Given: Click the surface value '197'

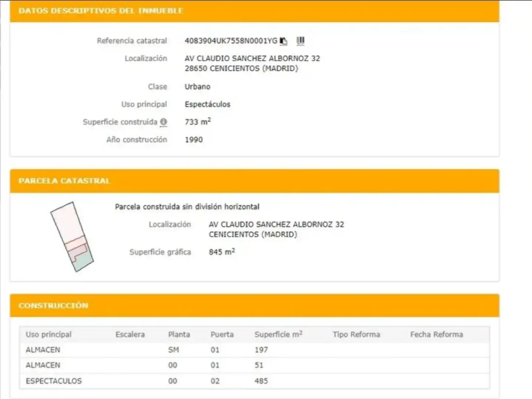Looking at the screenshot, I should tap(261, 349).
